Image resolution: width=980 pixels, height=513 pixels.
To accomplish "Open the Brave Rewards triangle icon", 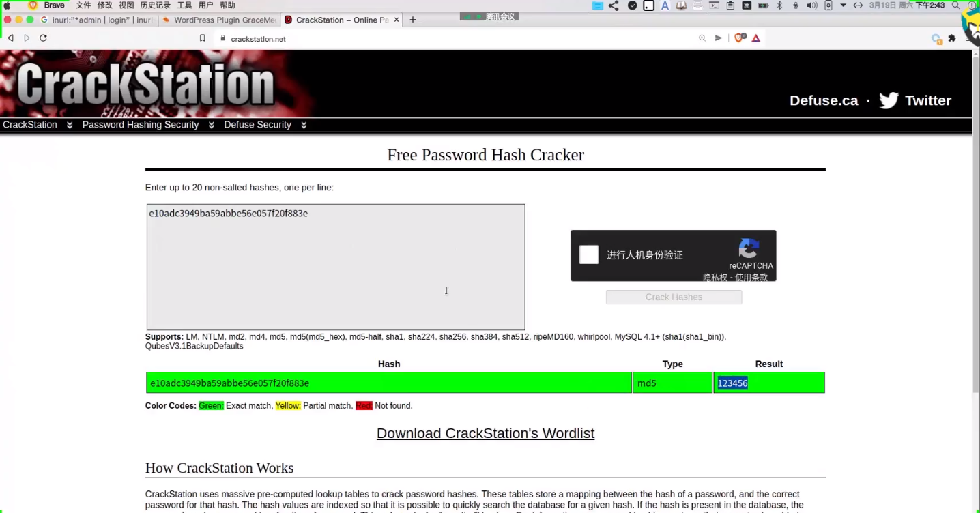I will click(756, 38).
